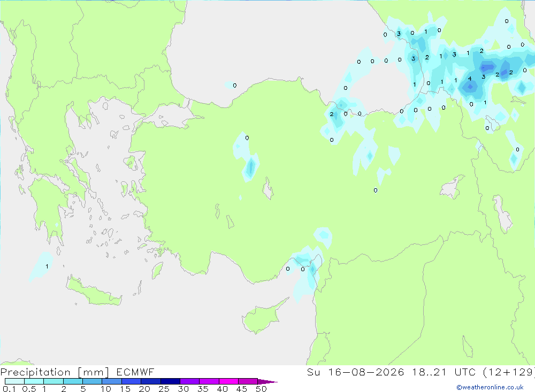Click the 0.1–0.5 mm lightest legend swatch
The height and width of the screenshot is (392, 535).
point(14,381)
